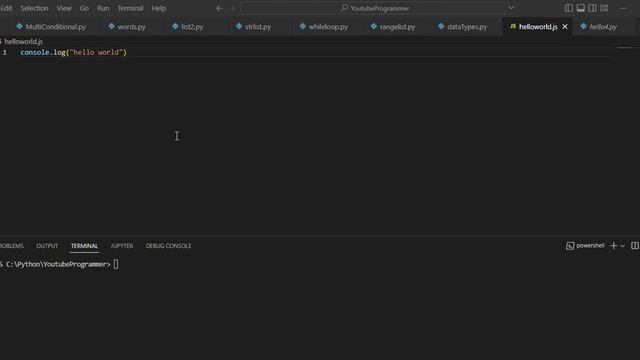Create a new terminal with plus icon

click(613, 245)
